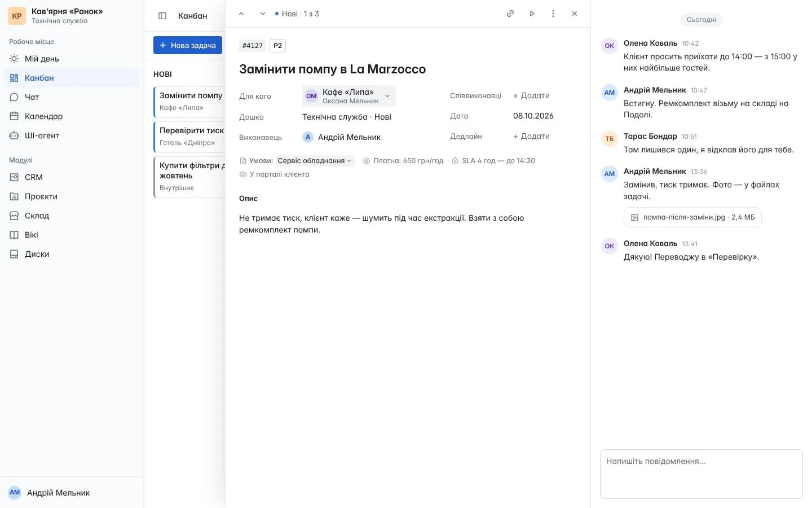Viewport: 812px width, 508px height.
Task: Add a deadline via Додати next to Дедлайн
Action: [531, 136]
